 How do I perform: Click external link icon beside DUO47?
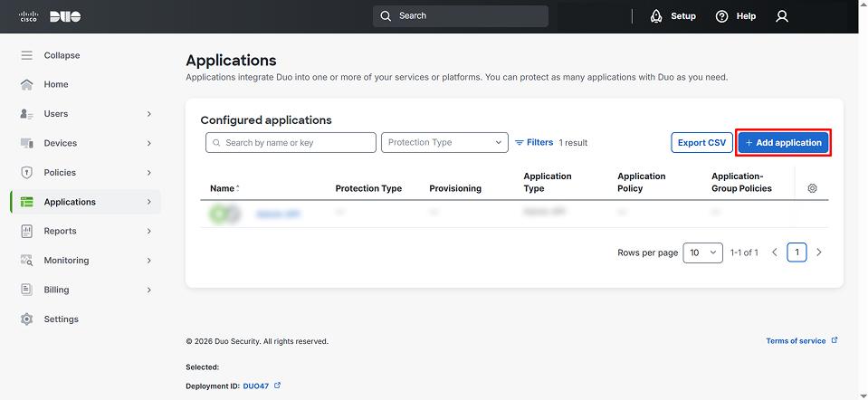click(277, 386)
